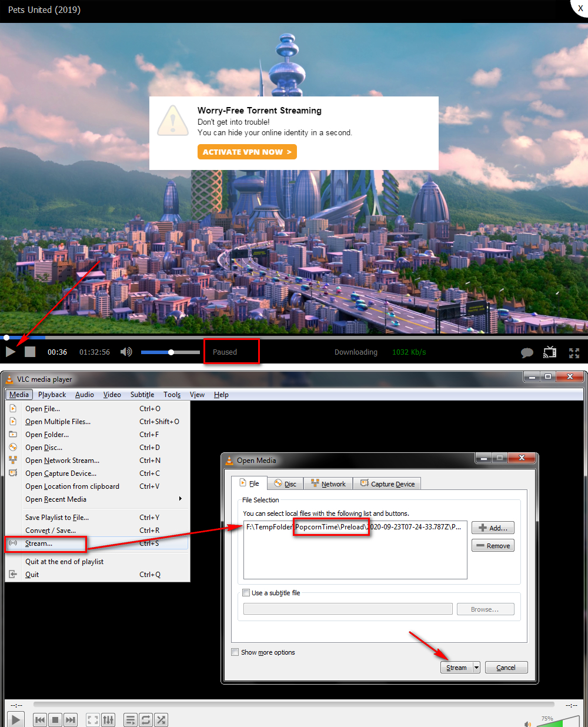This screenshot has height=727, width=588.
Task: Choose Open Disc... menu entry
Action: point(98,448)
